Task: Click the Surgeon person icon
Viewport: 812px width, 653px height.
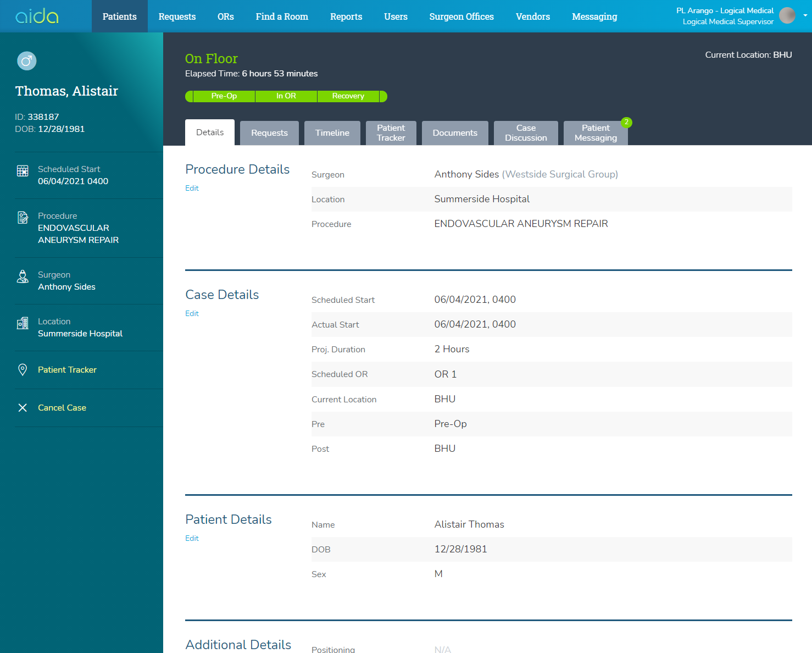Action: (23, 276)
